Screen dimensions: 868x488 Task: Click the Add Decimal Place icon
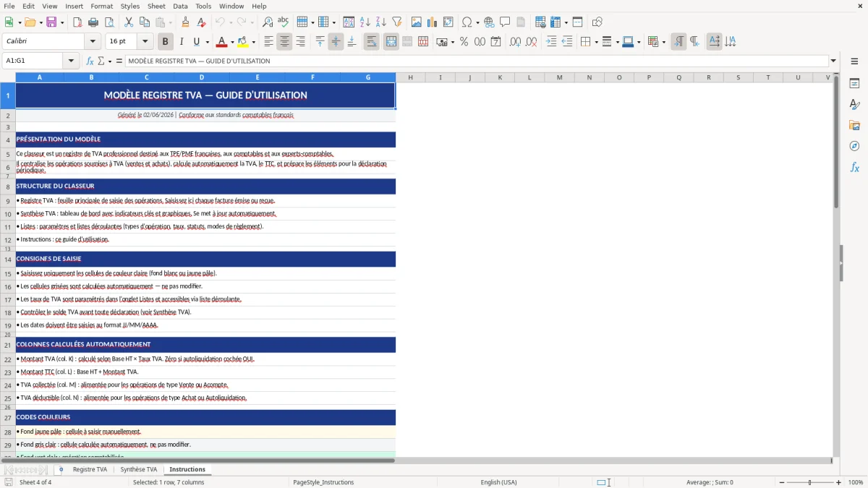pos(516,42)
